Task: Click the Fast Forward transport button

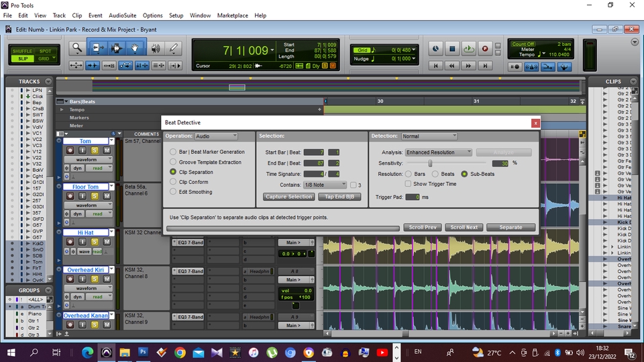Action: [x=468, y=65]
